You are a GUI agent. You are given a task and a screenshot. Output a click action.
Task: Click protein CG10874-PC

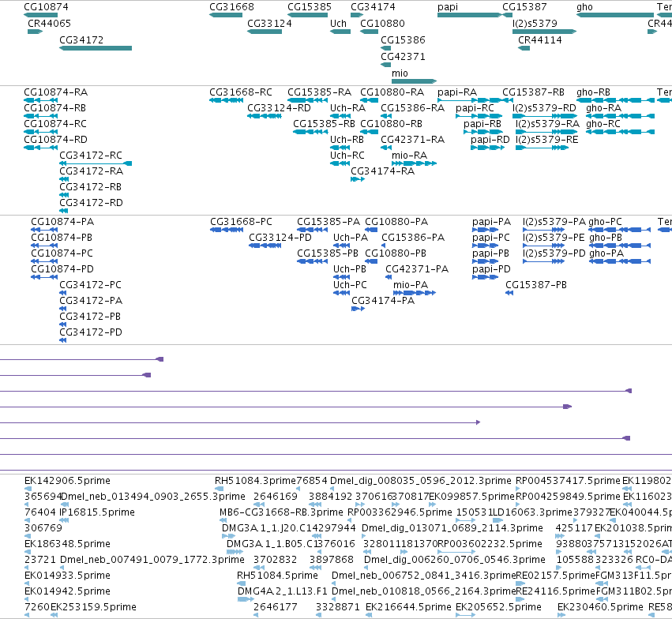coord(62,253)
